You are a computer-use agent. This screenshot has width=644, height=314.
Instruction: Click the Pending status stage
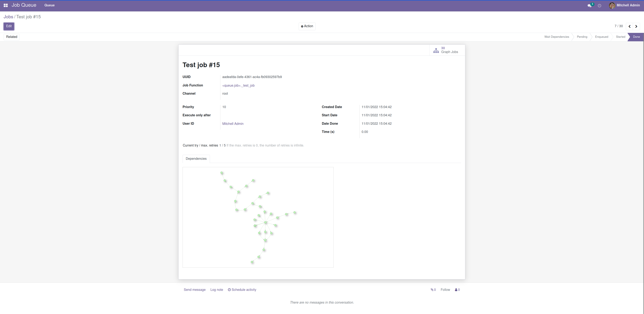pos(582,37)
